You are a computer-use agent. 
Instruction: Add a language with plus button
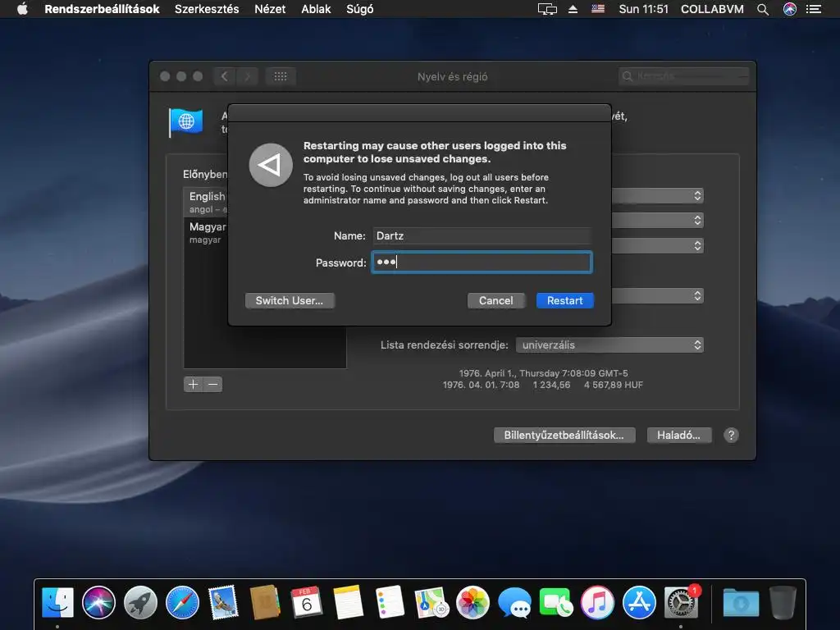click(193, 384)
